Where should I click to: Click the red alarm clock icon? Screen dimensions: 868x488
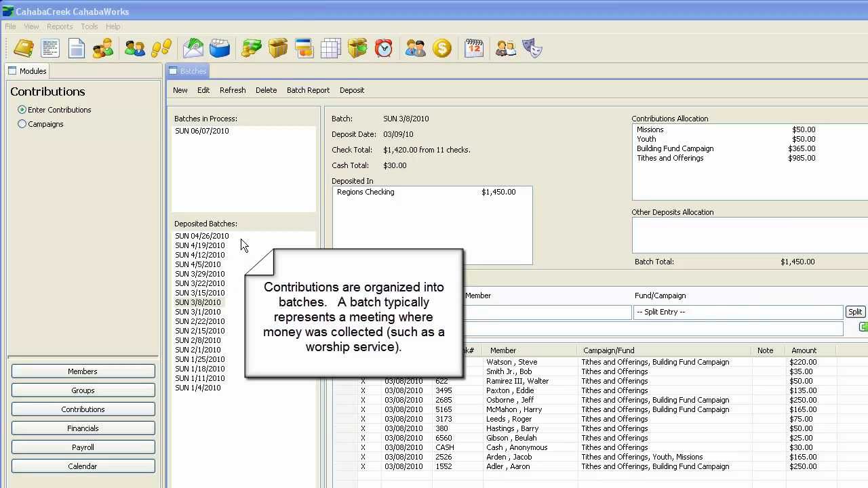[x=384, y=48]
